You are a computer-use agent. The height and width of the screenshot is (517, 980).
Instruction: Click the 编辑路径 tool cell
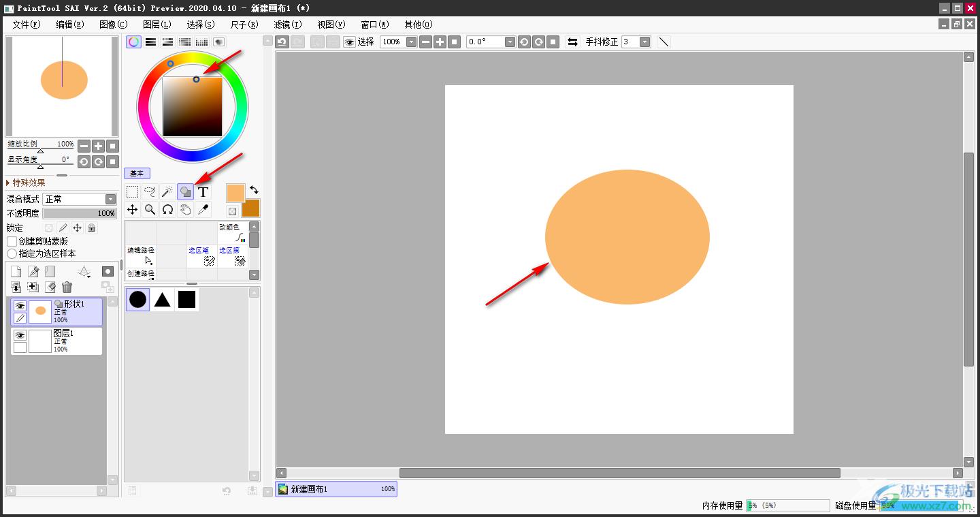(x=141, y=256)
